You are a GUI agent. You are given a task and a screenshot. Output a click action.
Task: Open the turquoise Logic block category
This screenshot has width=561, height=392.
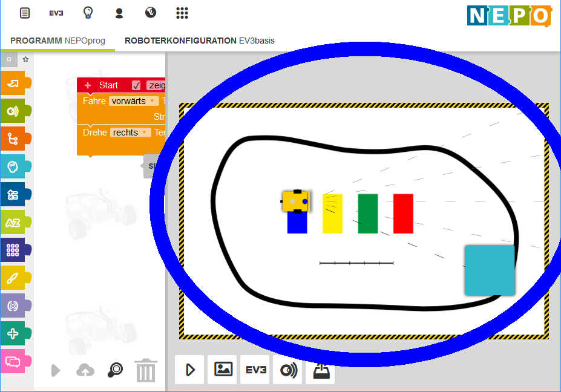pyautogui.click(x=15, y=167)
